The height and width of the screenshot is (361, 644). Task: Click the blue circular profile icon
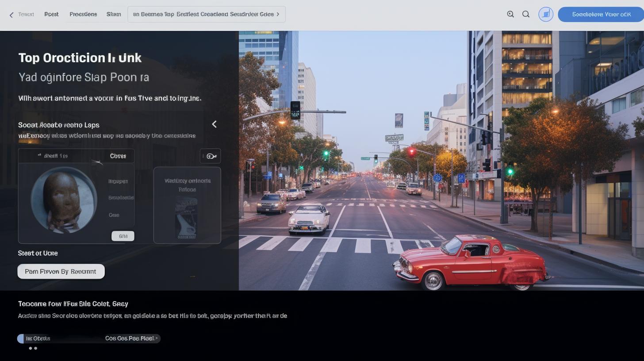(546, 14)
